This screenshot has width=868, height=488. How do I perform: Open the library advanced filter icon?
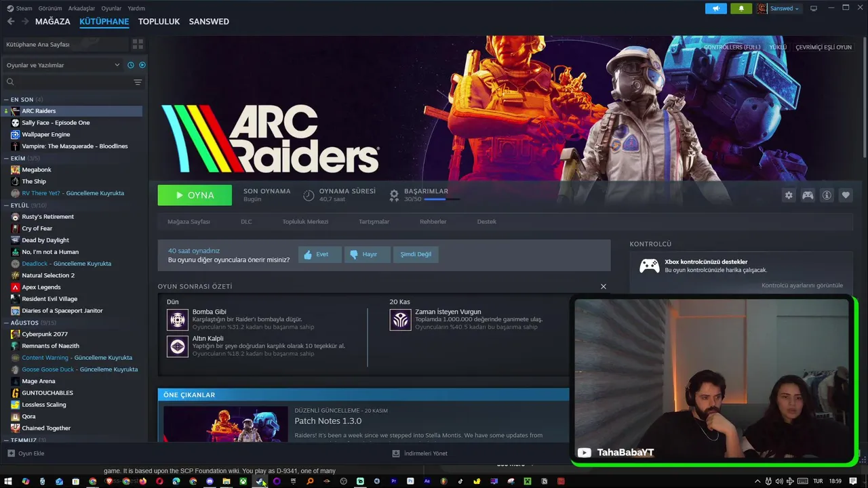coord(138,82)
